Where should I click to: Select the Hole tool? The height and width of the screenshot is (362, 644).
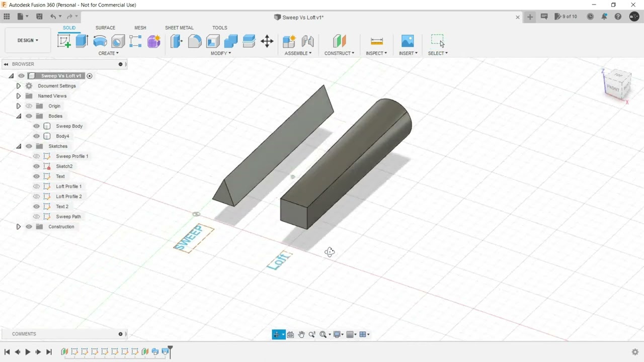118,41
